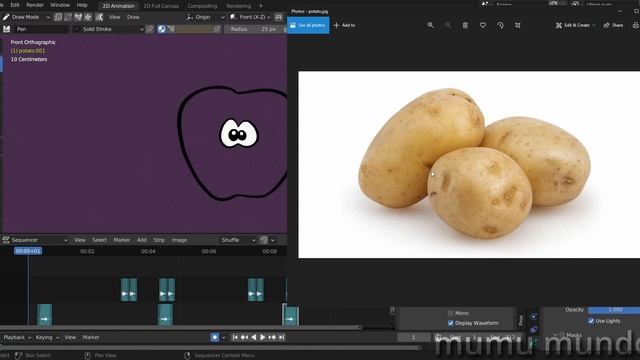
Task: Jump to the previous keyframe
Action: (244, 337)
